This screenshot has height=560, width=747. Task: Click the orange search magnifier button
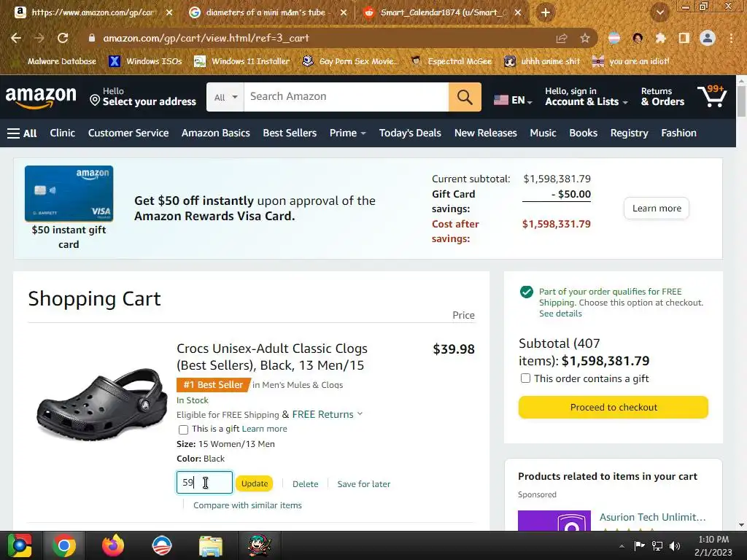tap(465, 97)
